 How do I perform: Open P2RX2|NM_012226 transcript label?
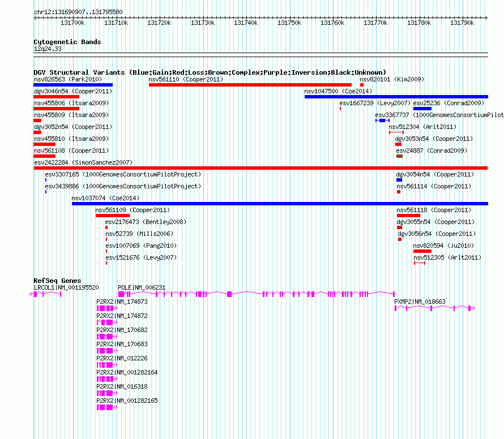122,359
